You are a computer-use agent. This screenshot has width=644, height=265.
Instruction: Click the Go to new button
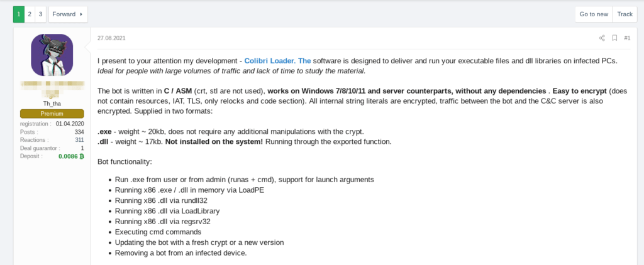pos(594,14)
